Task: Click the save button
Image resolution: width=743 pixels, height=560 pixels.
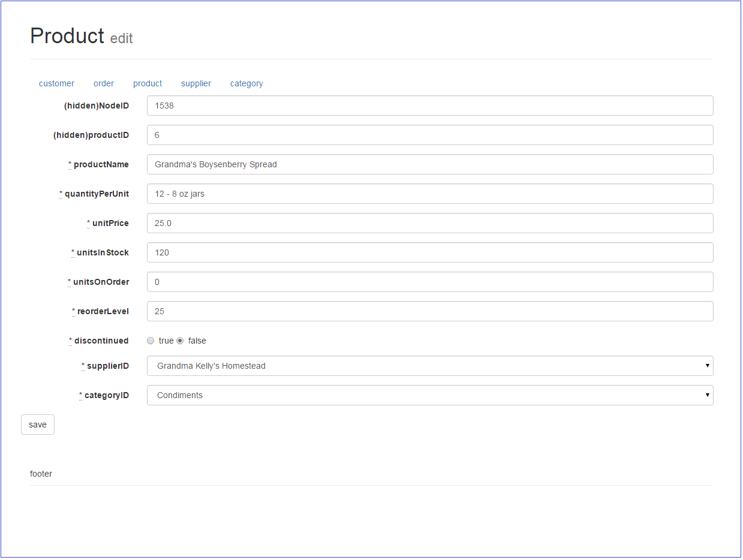Action: click(x=37, y=424)
